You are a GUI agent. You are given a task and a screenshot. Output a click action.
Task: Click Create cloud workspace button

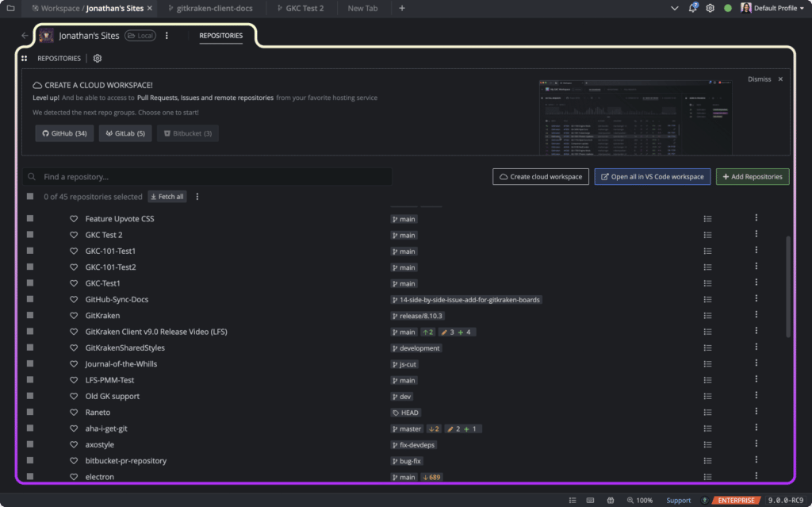click(541, 177)
